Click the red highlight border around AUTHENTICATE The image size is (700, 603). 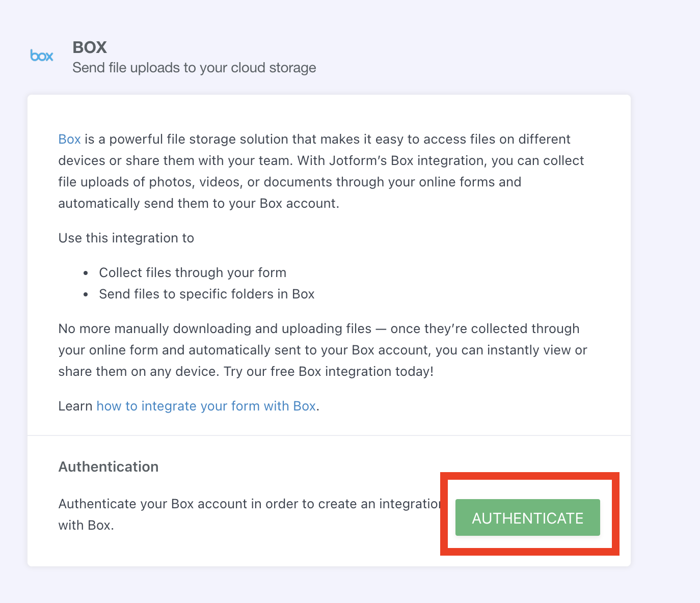click(x=530, y=476)
